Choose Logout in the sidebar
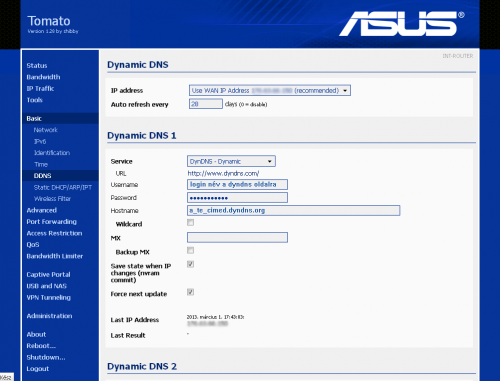 [x=38, y=369]
